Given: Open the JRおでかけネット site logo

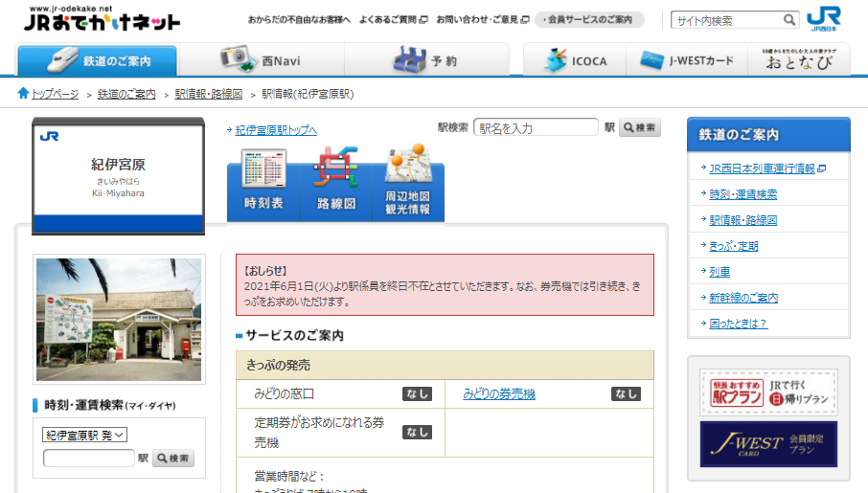Looking at the screenshot, I should point(102,18).
